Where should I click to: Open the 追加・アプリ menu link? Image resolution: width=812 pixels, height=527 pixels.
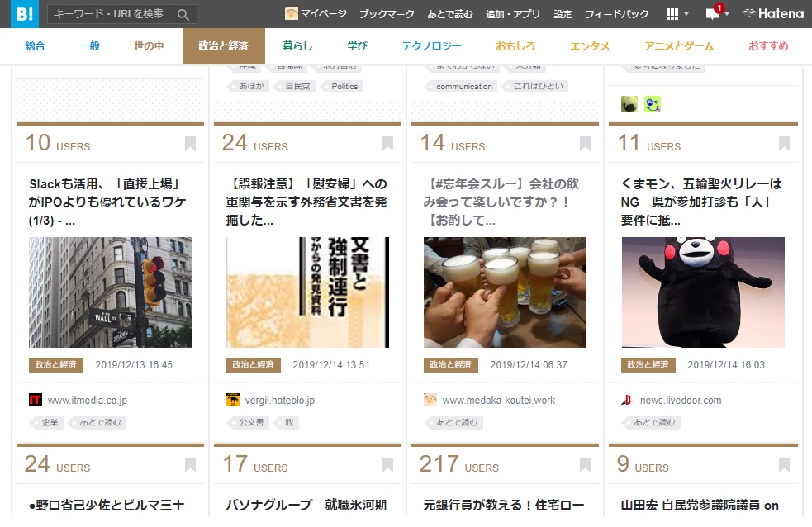coord(513,14)
